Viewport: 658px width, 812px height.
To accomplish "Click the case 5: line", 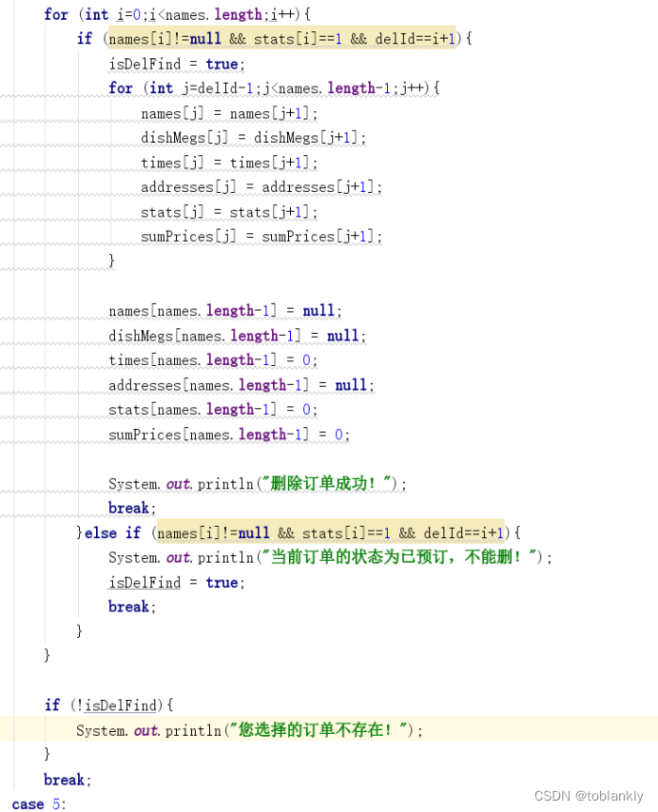I will click(x=39, y=803).
